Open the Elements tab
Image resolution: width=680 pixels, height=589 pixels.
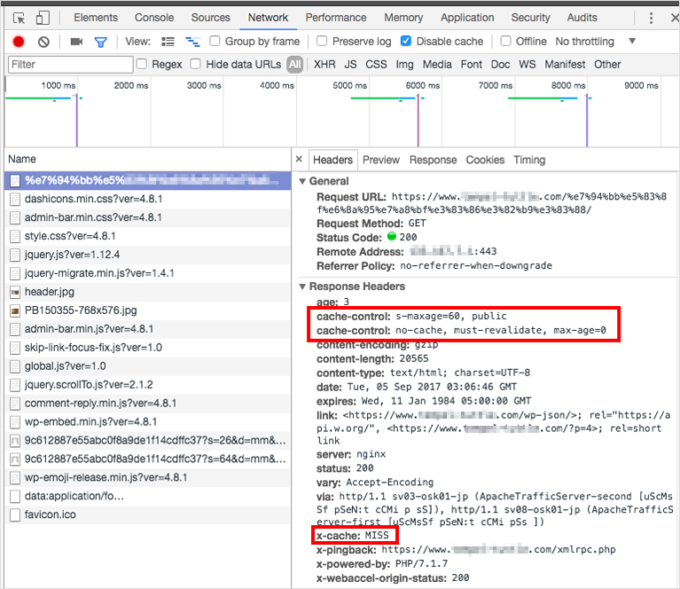95,18
